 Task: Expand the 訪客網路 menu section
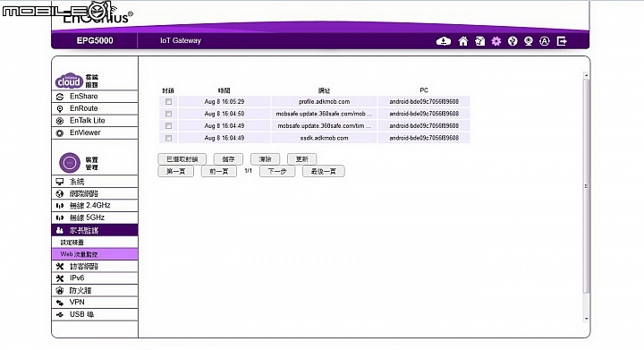coord(95,266)
